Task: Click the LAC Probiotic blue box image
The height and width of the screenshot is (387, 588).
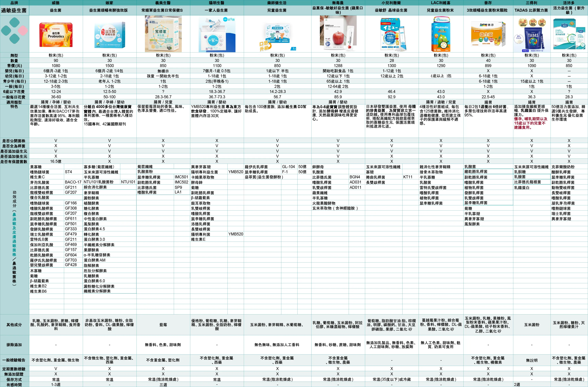Action: (441, 34)
